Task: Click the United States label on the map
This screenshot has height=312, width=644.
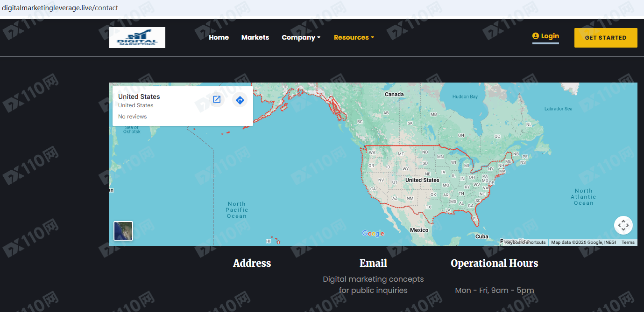Action: pyautogui.click(x=422, y=180)
